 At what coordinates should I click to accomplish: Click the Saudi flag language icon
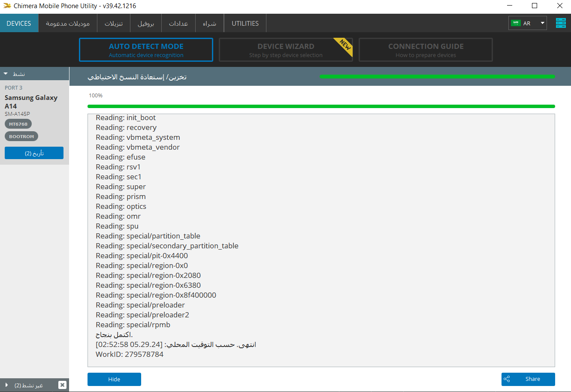point(516,23)
